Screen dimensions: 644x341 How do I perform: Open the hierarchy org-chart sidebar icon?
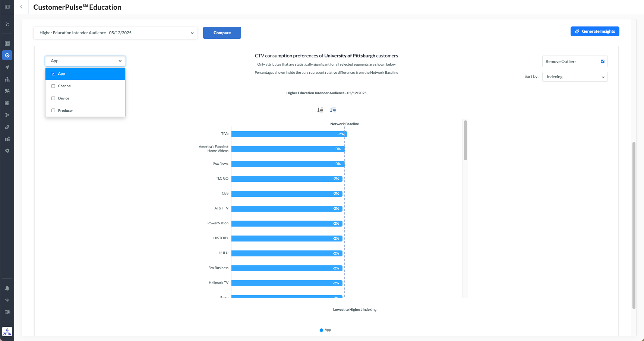(x=7, y=79)
